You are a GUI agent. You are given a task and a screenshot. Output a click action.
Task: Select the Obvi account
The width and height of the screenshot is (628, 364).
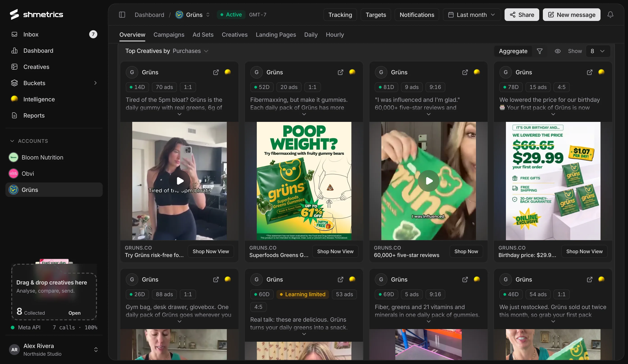click(54, 173)
